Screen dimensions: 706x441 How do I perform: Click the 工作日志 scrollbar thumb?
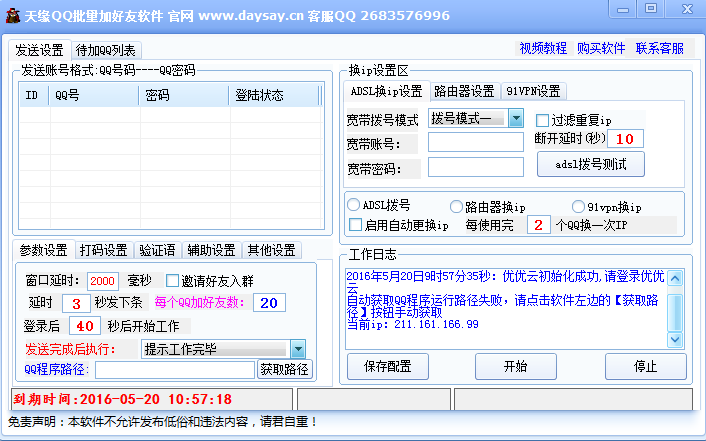pyautogui.click(x=675, y=312)
